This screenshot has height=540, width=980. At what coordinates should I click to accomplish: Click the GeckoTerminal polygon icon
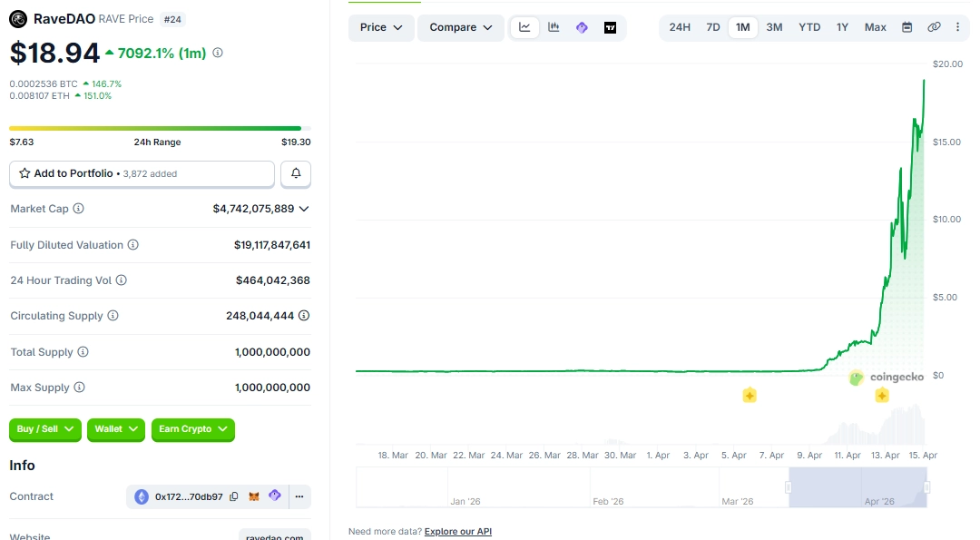[x=582, y=26]
